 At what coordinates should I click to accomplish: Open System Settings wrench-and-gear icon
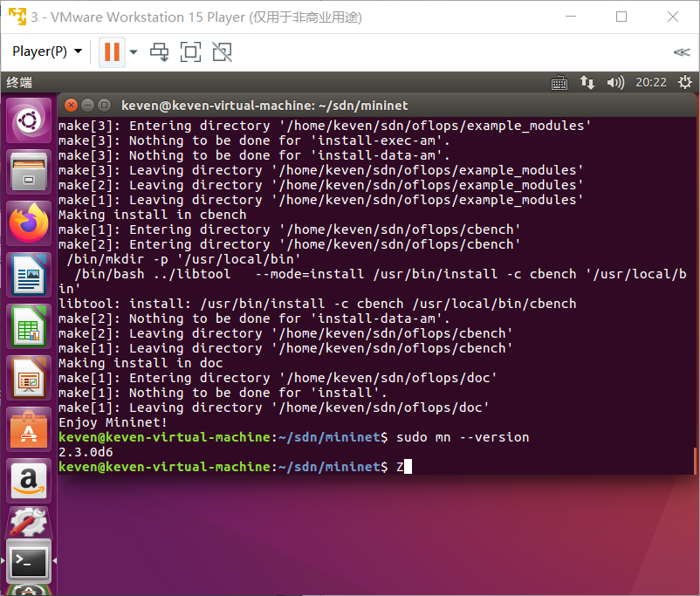pyautogui.click(x=29, y=523)
